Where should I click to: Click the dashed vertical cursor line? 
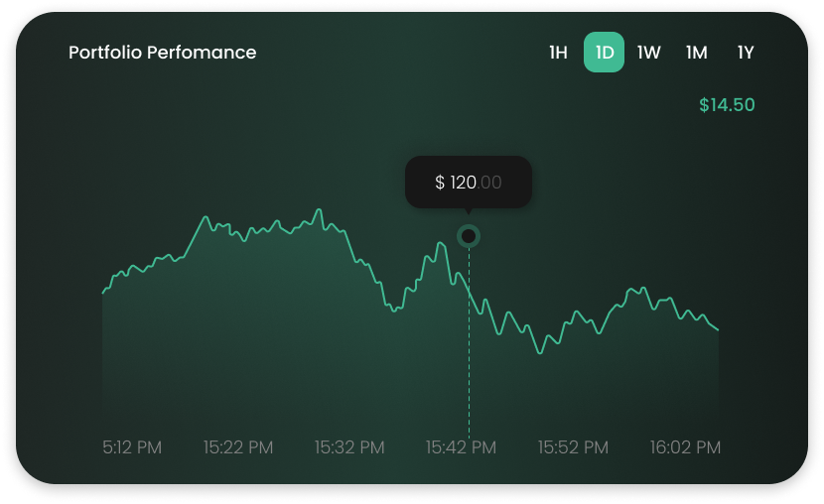[x=469, y=341]
